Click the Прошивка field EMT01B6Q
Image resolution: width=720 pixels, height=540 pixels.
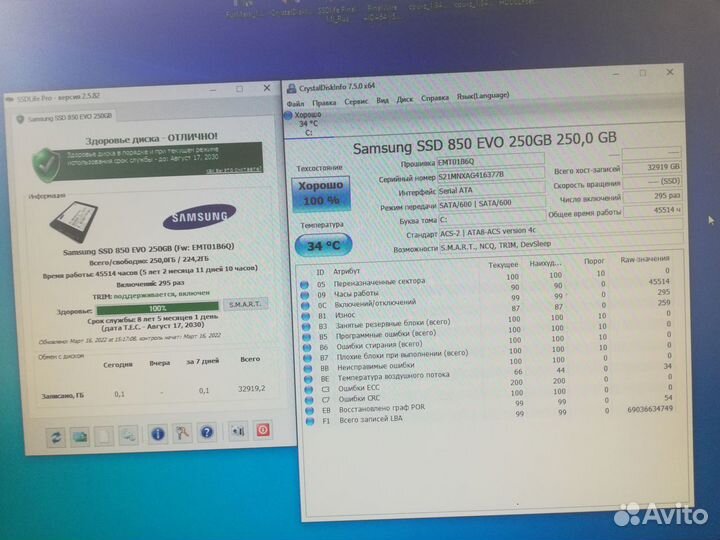tap(490, 161)
